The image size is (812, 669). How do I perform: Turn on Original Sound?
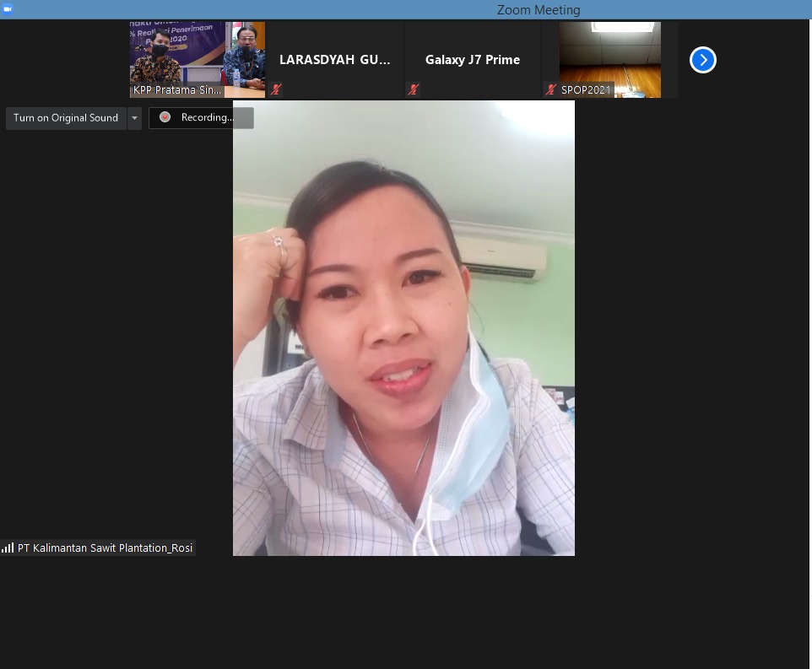point(66,118)
